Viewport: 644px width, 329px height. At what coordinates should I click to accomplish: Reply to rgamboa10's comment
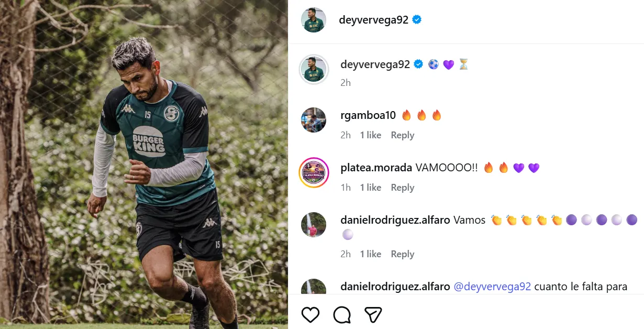point(402,135)
